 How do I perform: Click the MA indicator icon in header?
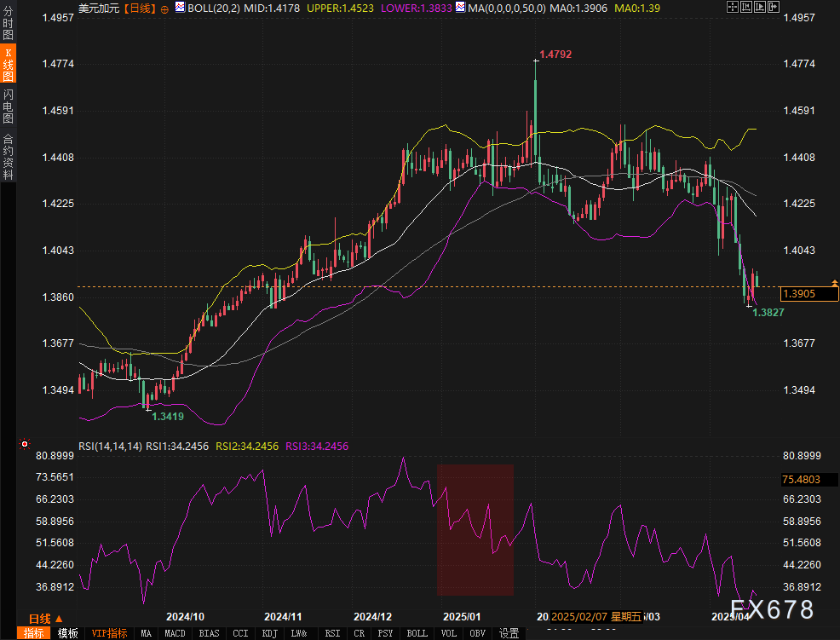[459, 8]
